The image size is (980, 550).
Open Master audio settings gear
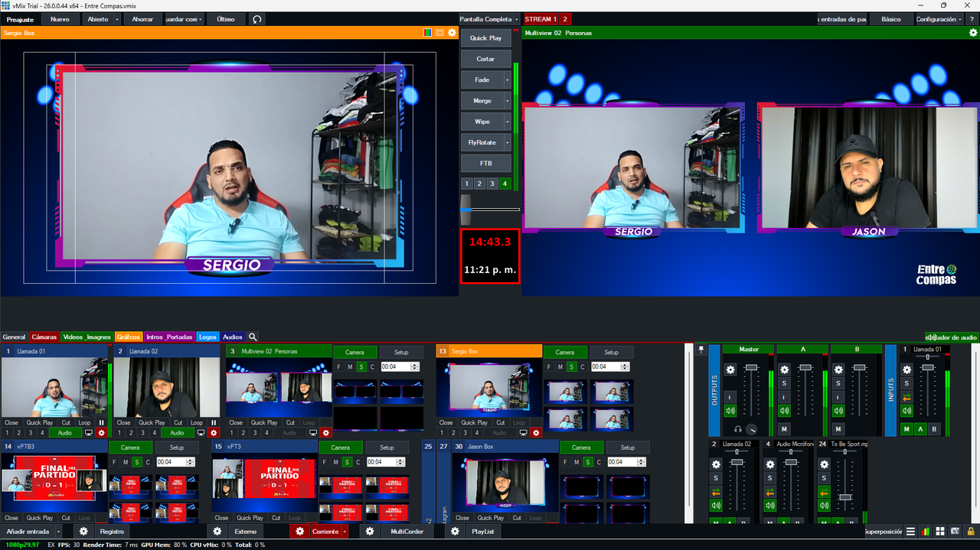coord(730,369)
